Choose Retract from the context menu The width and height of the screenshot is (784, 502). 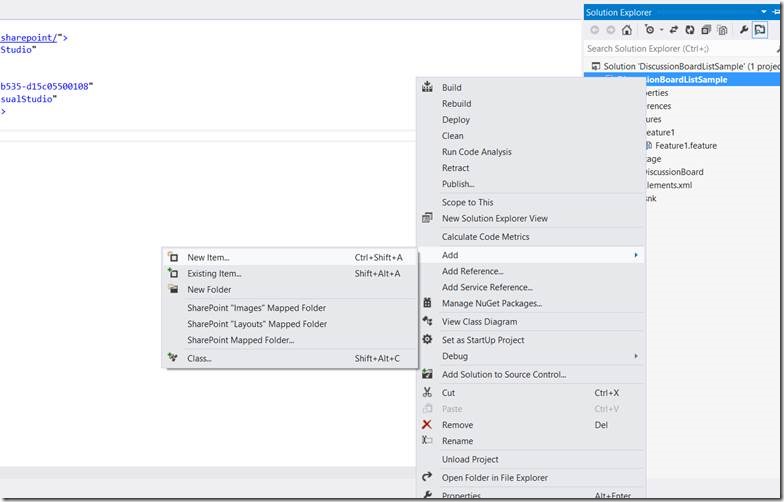coord(455,168)
